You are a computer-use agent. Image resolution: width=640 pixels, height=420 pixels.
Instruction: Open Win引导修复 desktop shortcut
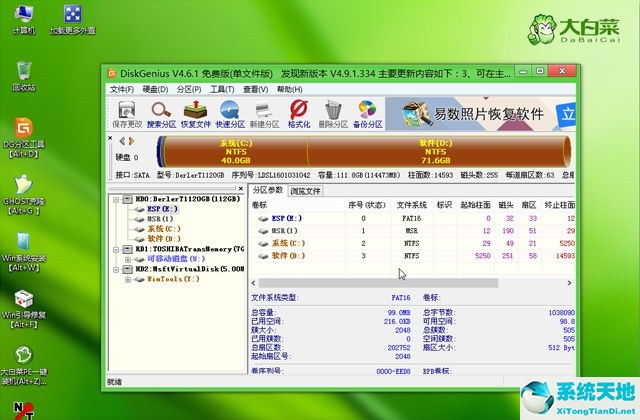pos(24,309)
